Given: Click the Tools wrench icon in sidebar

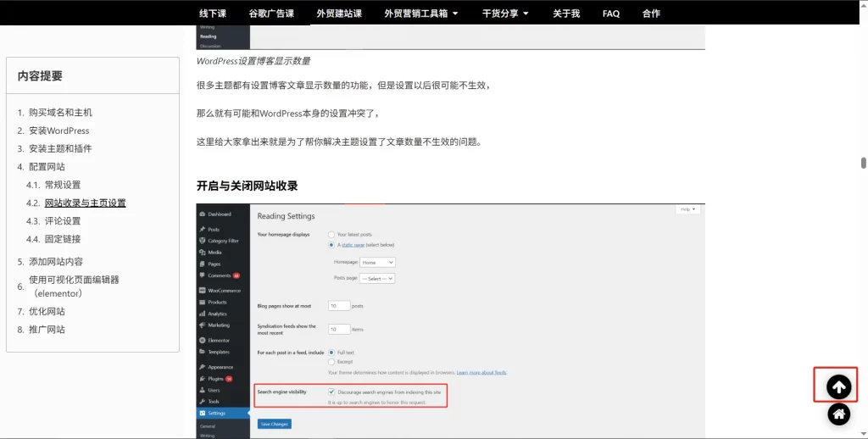Looking at the screenshot, I should [202, 402].
